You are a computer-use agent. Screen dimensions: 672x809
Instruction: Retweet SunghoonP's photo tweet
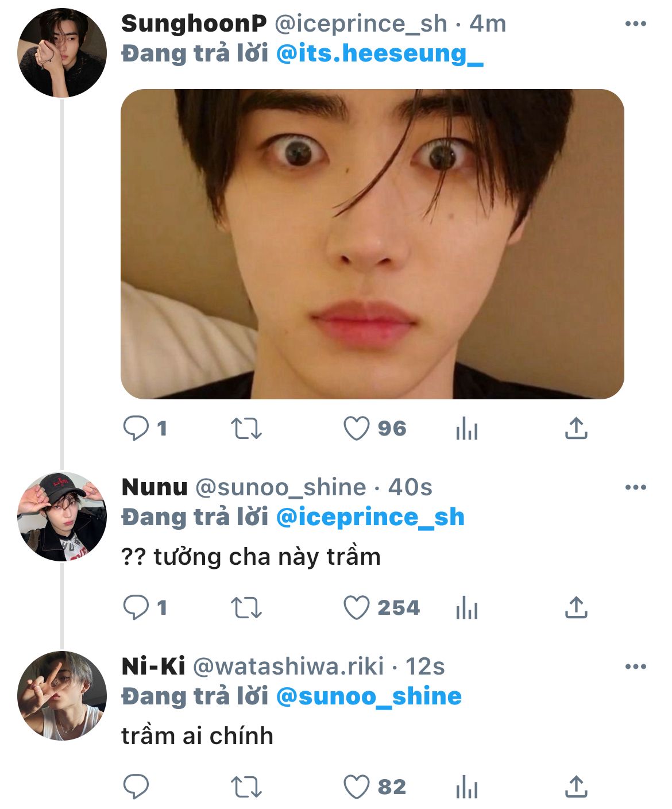coord(246,429)
